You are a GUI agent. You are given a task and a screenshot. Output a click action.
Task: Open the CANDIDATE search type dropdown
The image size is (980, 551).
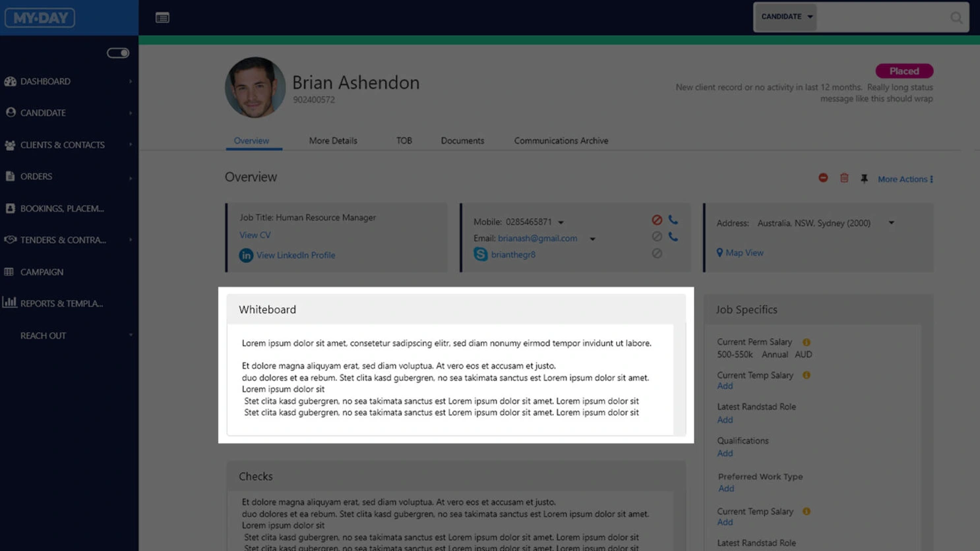click(x=786, y=17)
